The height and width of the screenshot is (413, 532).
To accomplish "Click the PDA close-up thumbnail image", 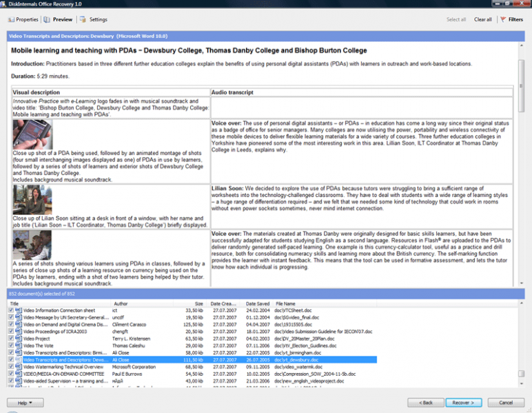I will point(32,134).
